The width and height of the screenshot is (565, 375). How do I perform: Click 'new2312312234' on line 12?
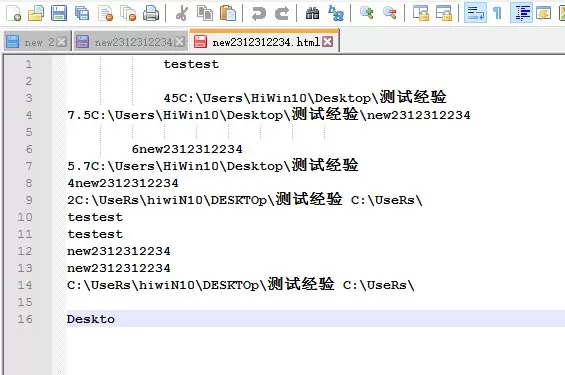pyautogui.click(x=119, y=251)
